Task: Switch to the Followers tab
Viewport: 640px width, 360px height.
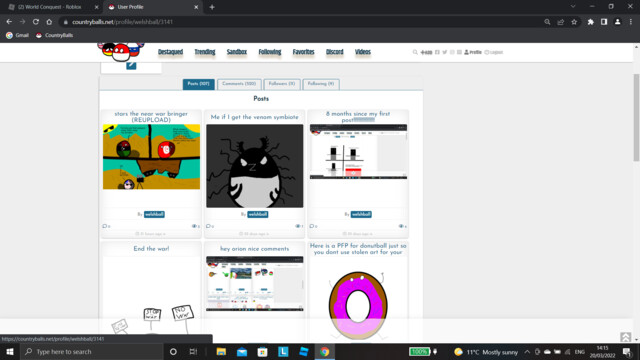Action: [282, 84]
